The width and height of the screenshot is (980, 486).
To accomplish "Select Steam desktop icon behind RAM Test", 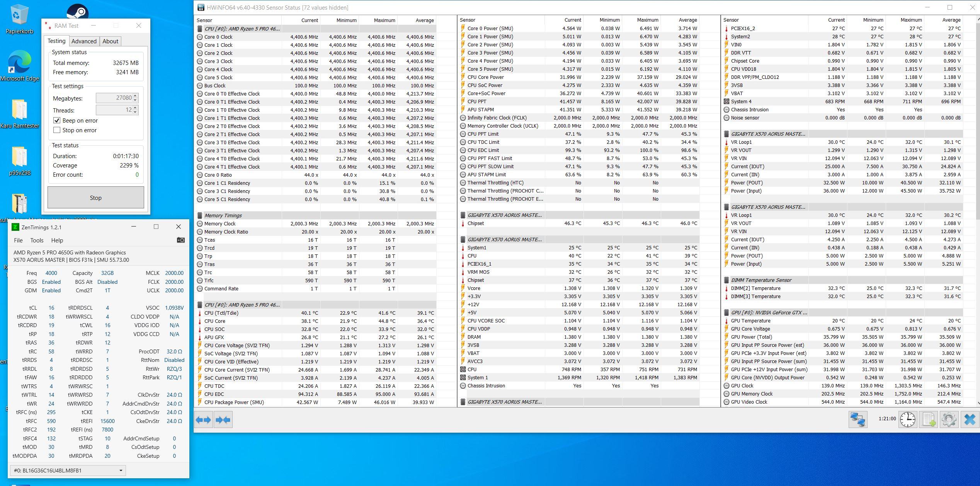I will click(x=77, y=11).
